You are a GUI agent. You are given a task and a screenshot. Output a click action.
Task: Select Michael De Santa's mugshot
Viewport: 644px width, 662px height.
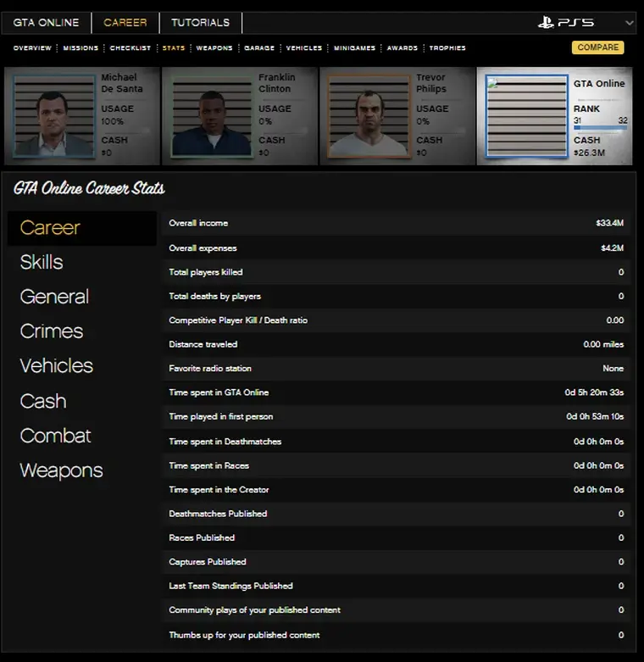point(54,116)
